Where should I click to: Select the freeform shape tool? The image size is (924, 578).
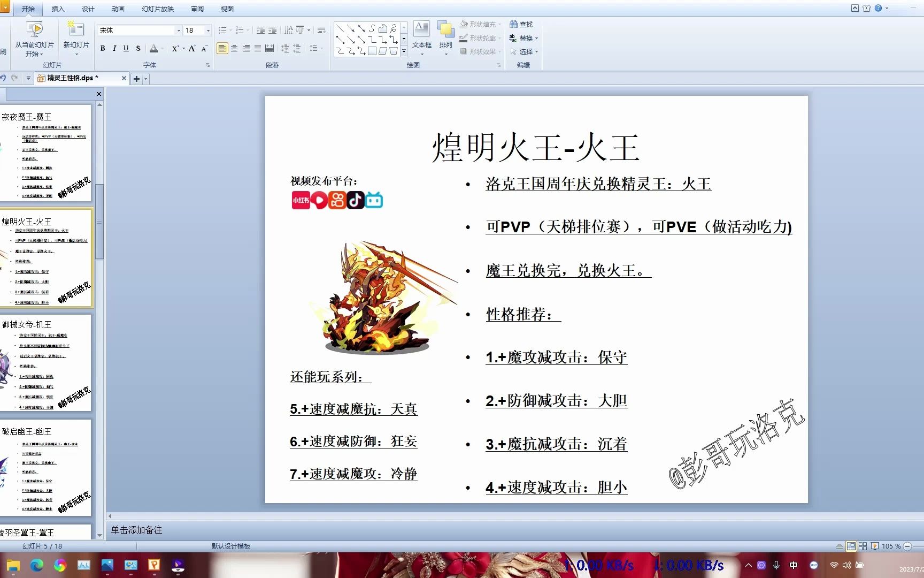(383, 28)
